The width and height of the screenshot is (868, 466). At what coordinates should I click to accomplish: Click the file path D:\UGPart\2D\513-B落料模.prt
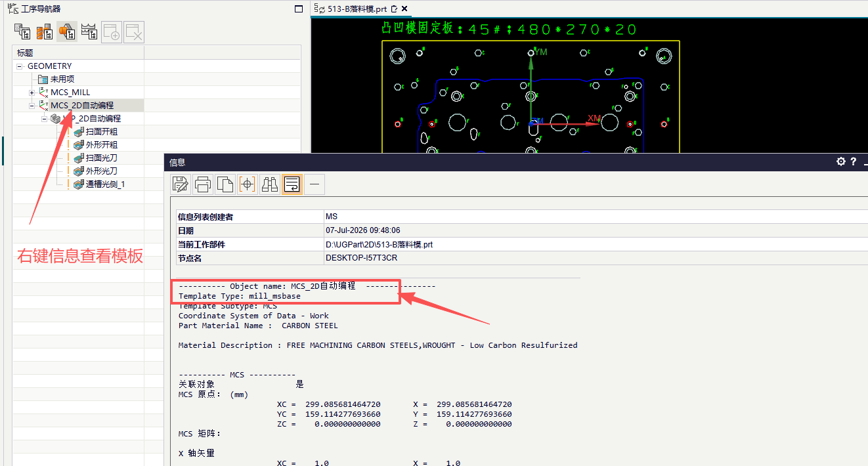[380, 244]
